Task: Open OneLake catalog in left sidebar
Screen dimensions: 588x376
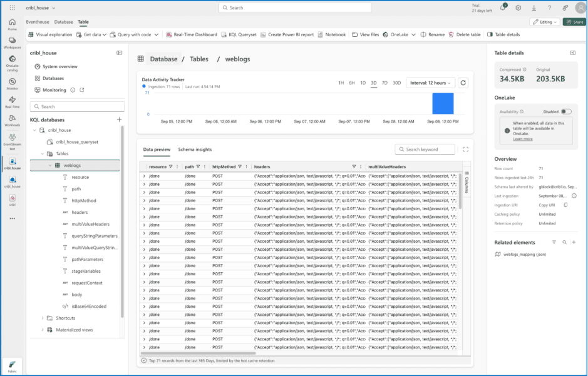Action: (12, 62)
